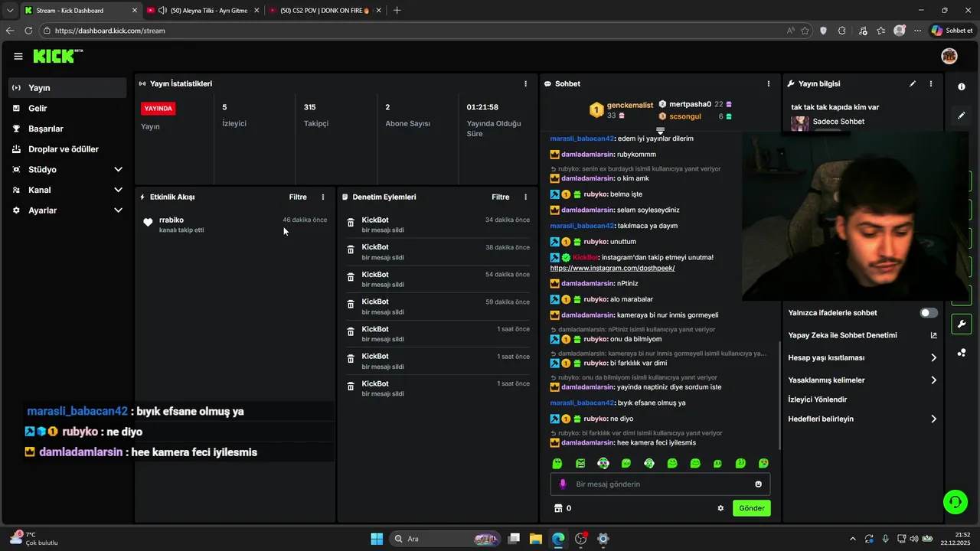Open Hesap yaşı kısıtlaması options
This screenshot has width=980, height=551.
[x=863, y=357]
